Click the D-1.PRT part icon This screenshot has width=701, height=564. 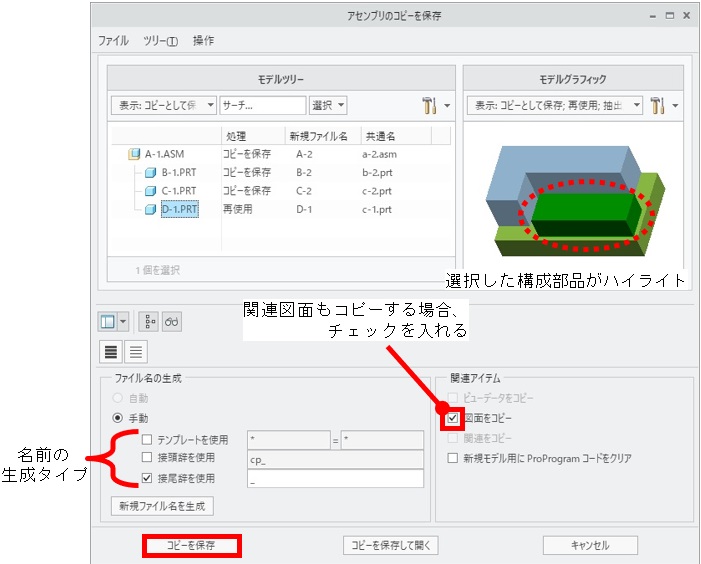coord(151,209)
